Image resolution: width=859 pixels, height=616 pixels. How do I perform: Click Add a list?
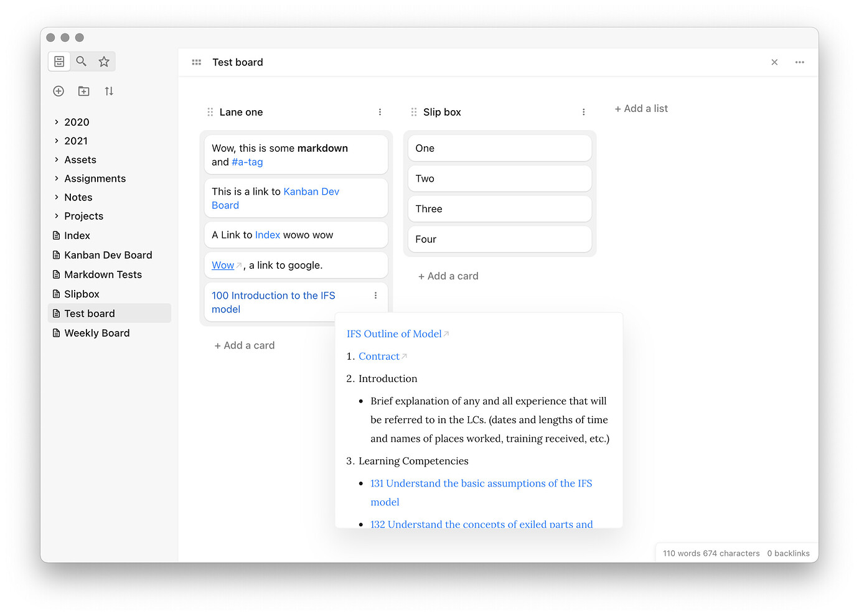641,108
